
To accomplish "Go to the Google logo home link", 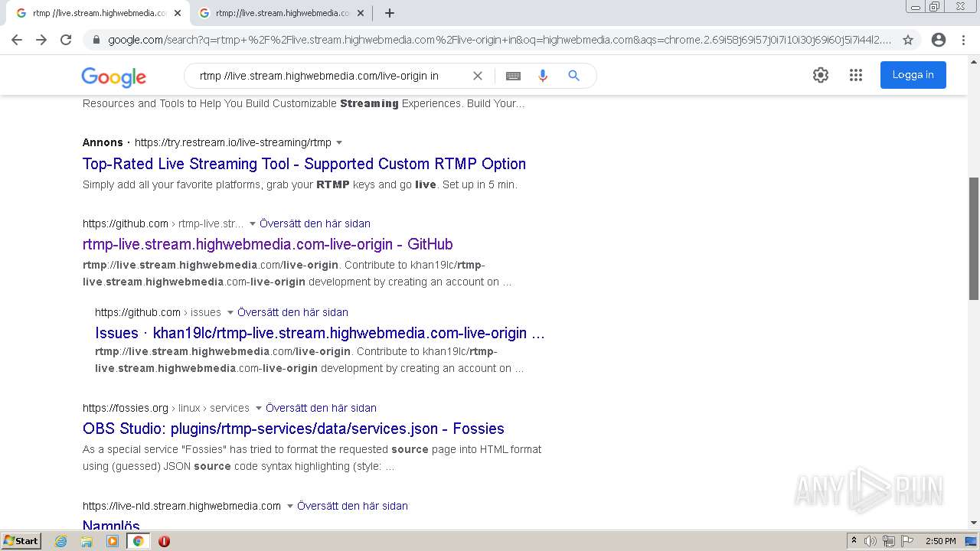I will tap(113, 77).
